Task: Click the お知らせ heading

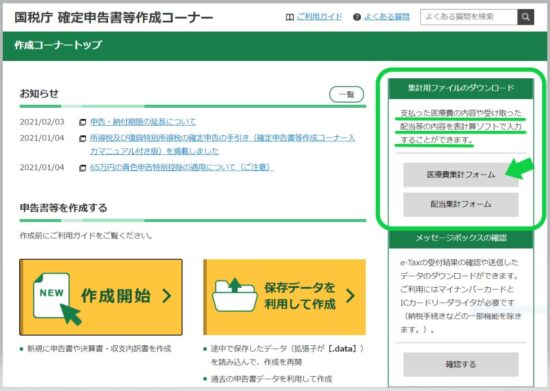Action: [39, 94]
